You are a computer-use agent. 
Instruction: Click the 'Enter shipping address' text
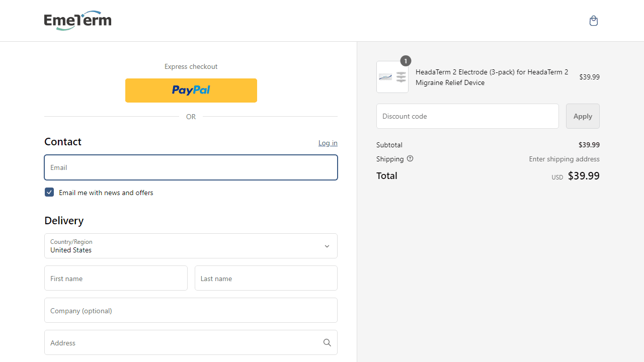[x=564, y=159]
